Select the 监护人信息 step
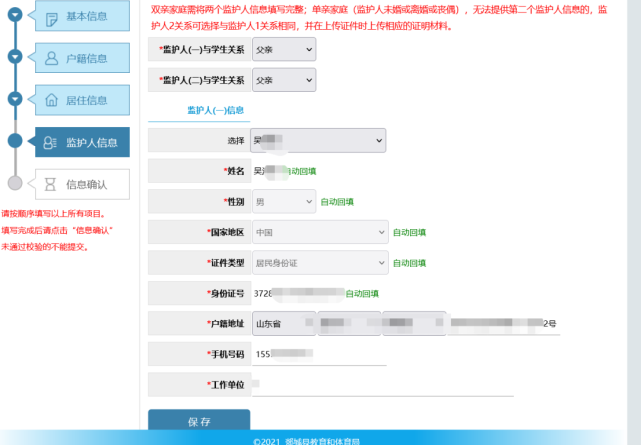This screenshot has width=641, height=445. pos(82,142)
